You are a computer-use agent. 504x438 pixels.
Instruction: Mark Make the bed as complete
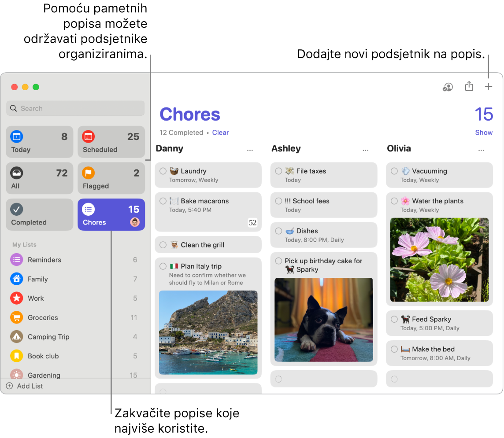click(394, 349)
